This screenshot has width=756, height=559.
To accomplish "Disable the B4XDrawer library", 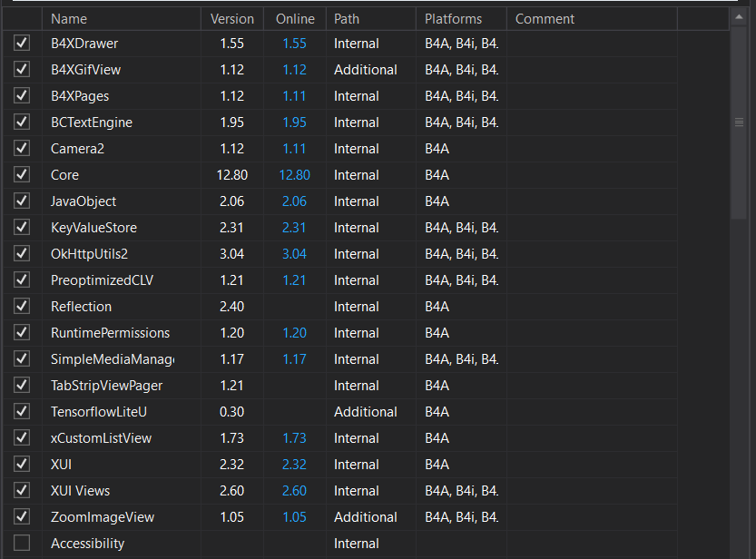I will (x=21, y=43).
